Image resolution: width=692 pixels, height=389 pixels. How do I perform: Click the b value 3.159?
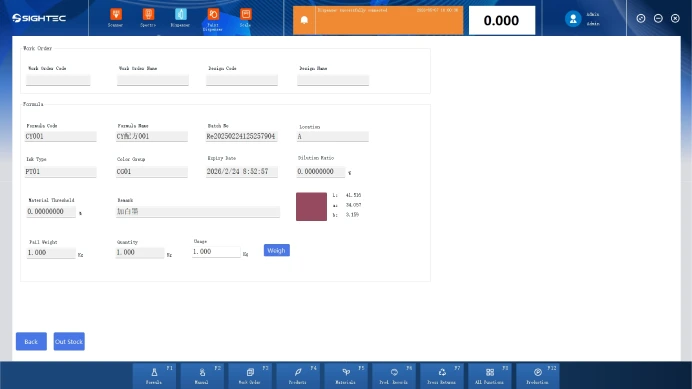click(x=352, y=215)
